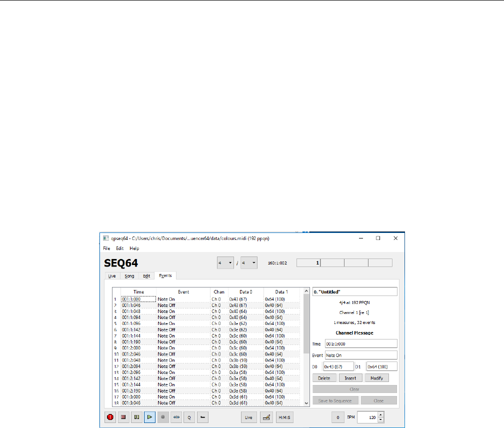Click the Data 0 column header
Viewport: 504px width, 428px height.
(246, 292)
